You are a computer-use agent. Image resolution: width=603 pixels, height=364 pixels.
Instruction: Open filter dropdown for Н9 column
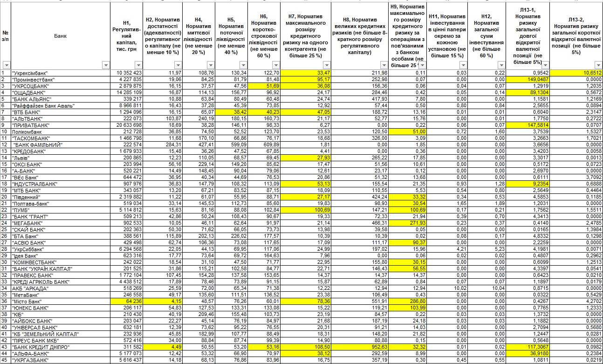[422, 65]
